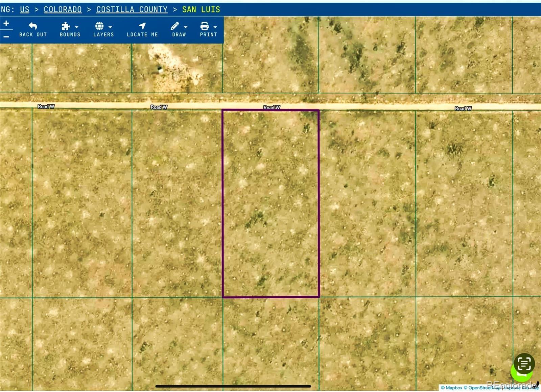The width and height of the screenshot is (541, 392).
Task: Navigate to the Colorado breadcrumb link
Action: (x=63, y=9)
